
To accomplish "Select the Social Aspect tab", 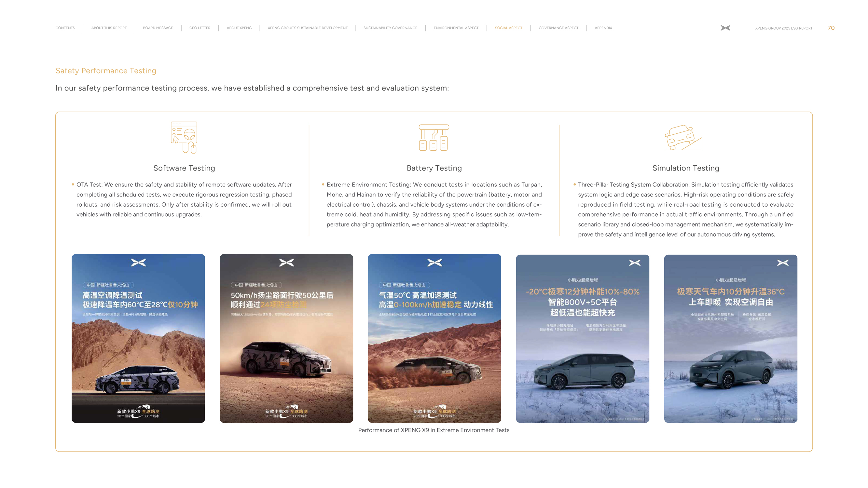I will click(x=508, y=28).
